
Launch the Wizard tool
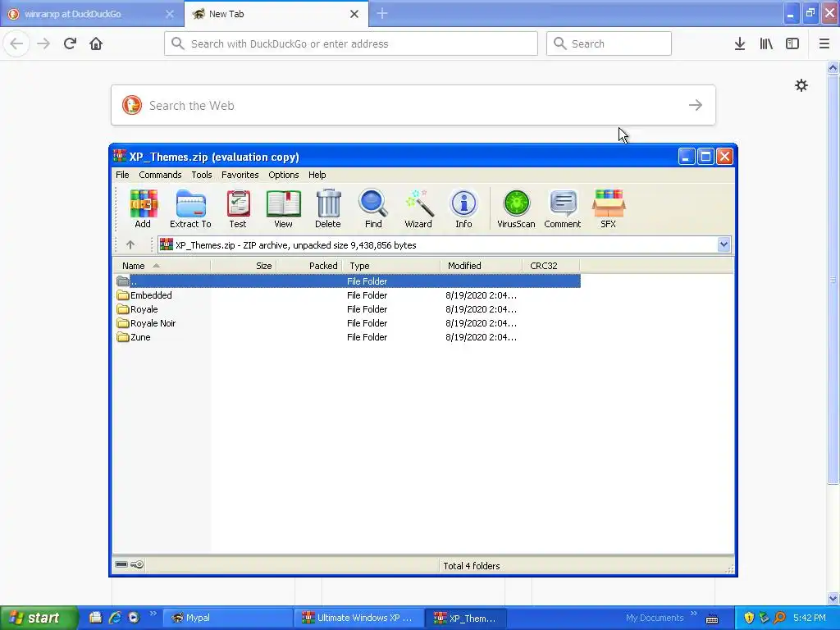[418, 208]
